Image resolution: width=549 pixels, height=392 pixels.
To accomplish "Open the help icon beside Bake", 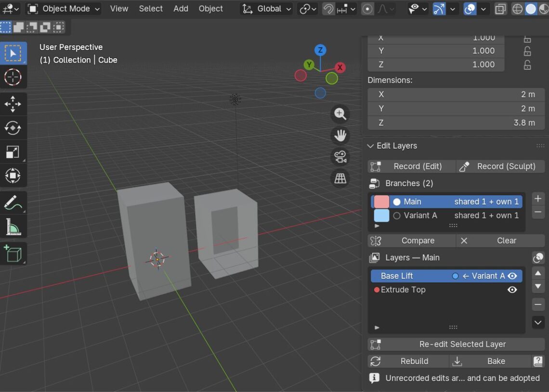I will point(538,361).
